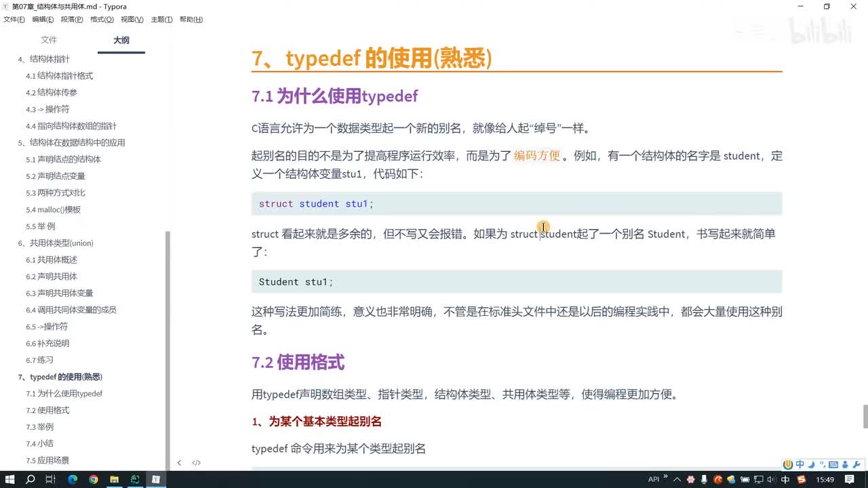Screen dimensions: 868x488
Task: Go to outline 4.3 -> 操作符
Action: 47,109
